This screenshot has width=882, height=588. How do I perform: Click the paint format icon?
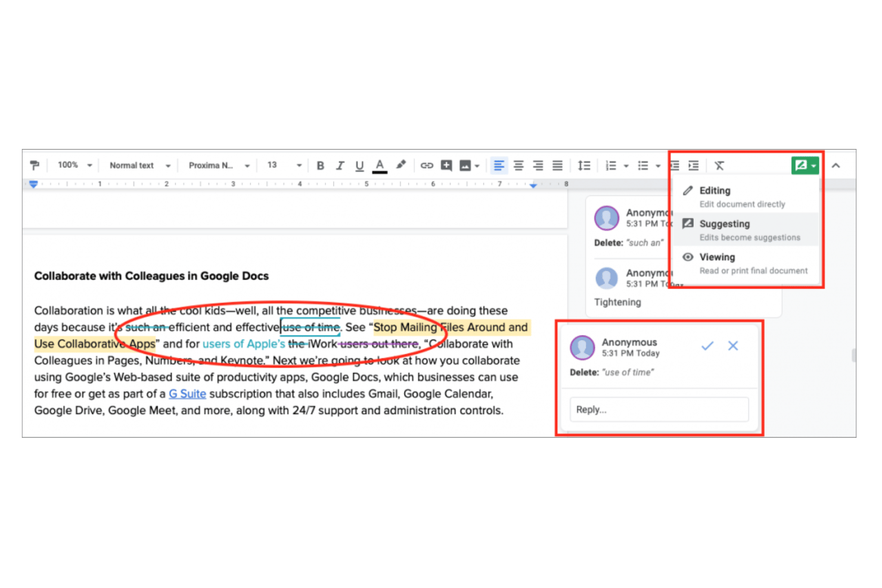coord(35,166)
